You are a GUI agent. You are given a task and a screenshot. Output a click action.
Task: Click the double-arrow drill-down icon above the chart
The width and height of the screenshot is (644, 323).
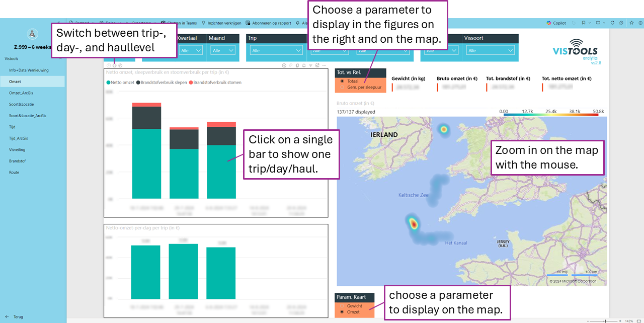[114, 65]
